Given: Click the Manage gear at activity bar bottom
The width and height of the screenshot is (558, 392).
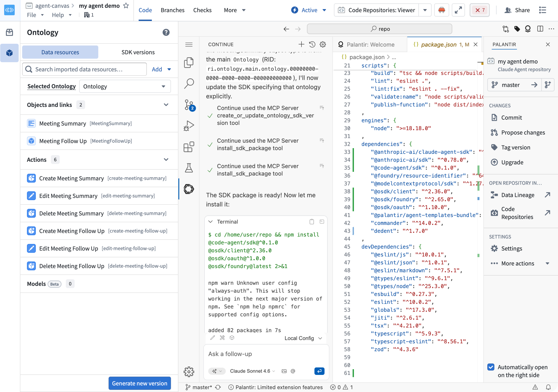Looking at the screenshot, I should pos(189,371).
